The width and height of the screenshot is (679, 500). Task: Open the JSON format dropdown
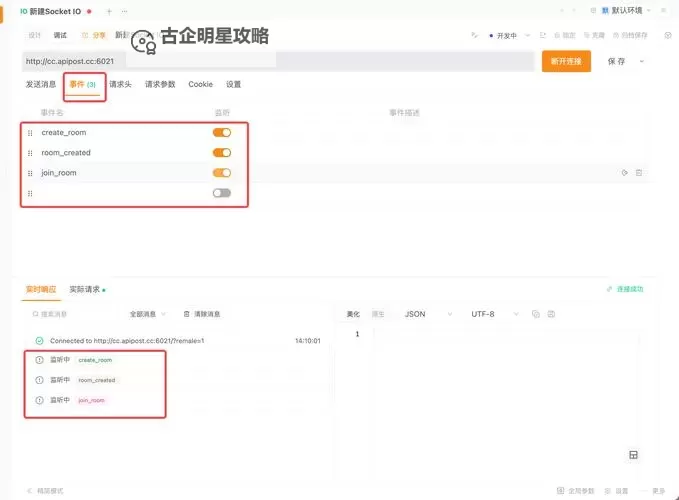point(428,314)
